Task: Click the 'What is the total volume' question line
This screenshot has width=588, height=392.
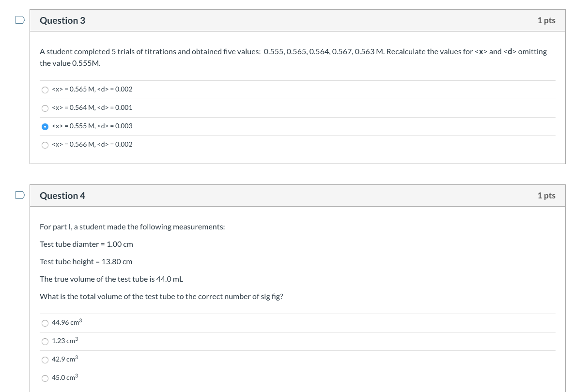Action: pos(161,296)
